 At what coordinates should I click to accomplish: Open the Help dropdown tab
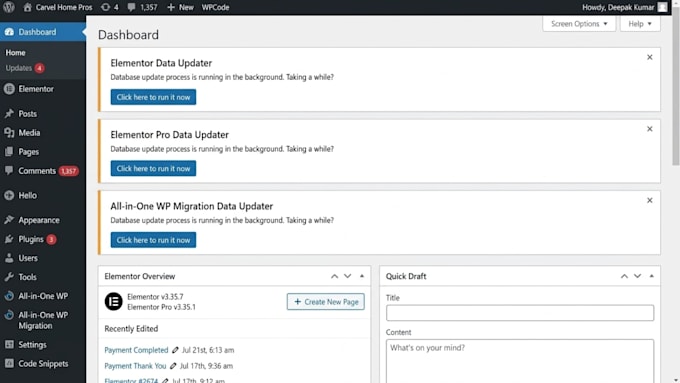640,24
